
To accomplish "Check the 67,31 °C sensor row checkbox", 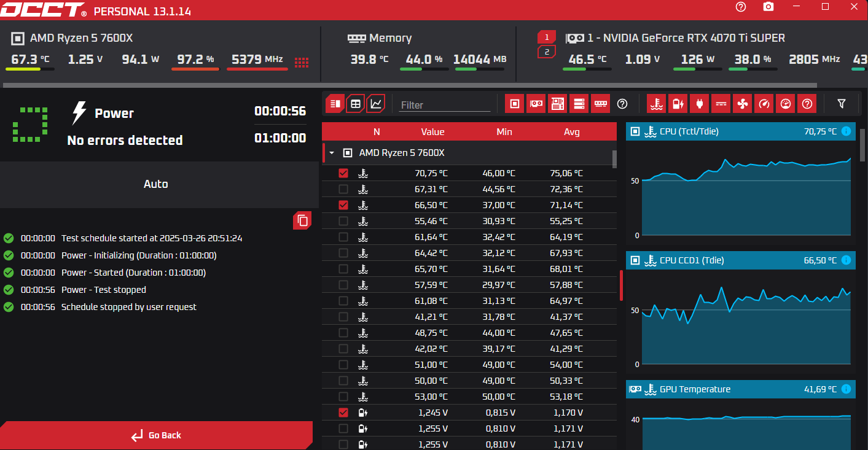I will [x=343, y=189].
